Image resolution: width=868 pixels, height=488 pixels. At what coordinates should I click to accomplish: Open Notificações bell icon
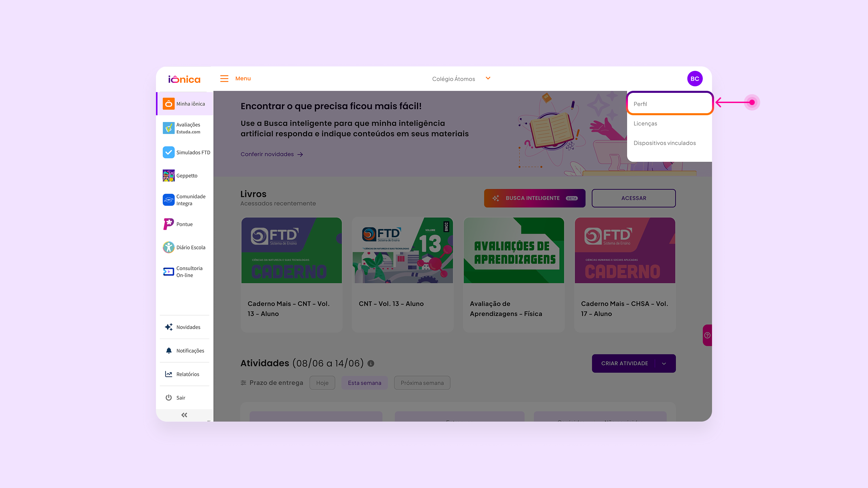169,350
